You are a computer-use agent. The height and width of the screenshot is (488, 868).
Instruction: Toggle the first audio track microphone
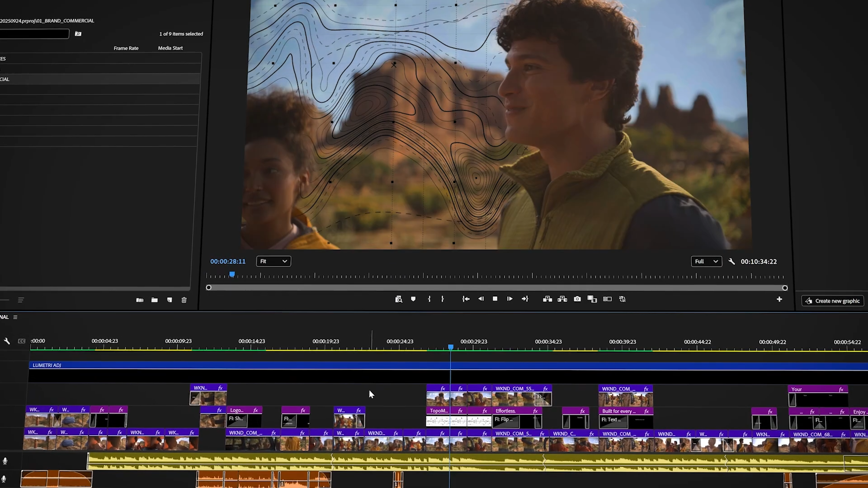pos(5,461)
